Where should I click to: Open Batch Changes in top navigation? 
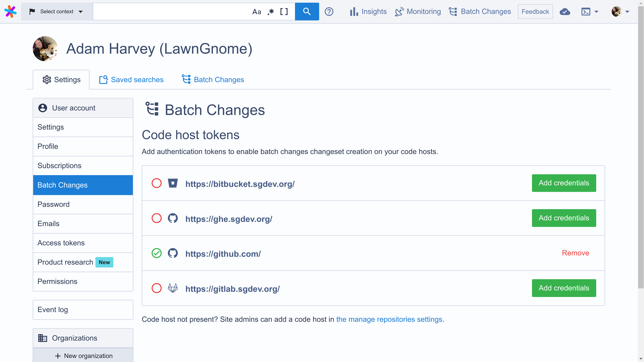coord(480,12)
